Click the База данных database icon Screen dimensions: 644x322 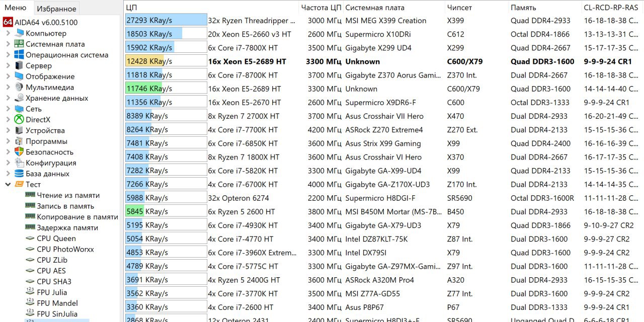pos(19,174)
